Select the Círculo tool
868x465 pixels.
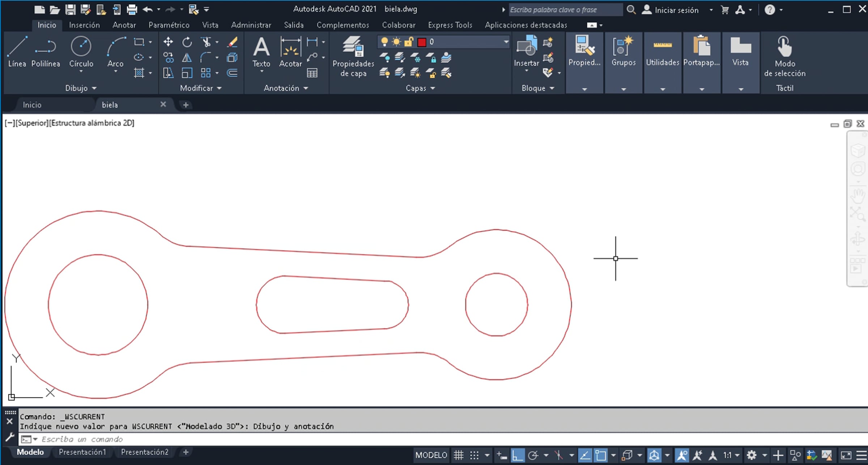click(x=81, y=51)
